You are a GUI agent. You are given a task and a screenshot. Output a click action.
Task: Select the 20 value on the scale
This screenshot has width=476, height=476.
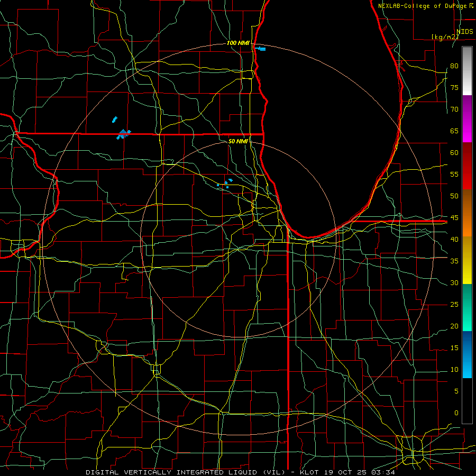pyautogui.click(x=454, y=326)
